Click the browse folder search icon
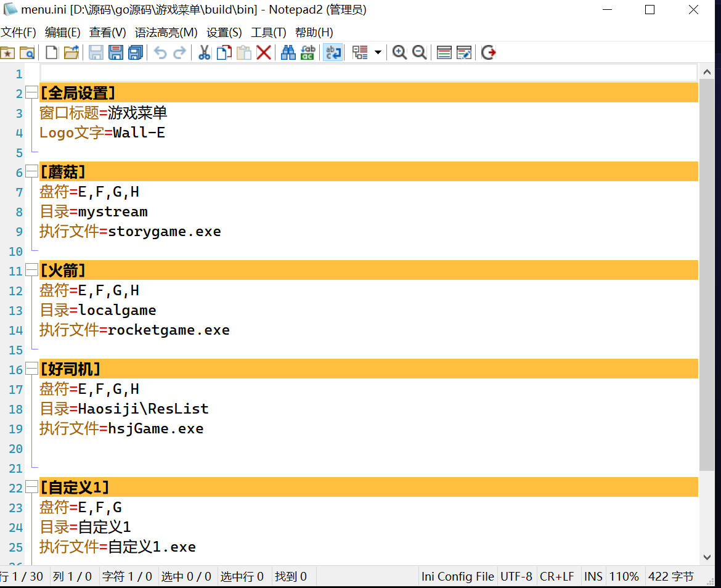This screenshot has height=588, width=721. pyautogui.click(x=27, y=52)
